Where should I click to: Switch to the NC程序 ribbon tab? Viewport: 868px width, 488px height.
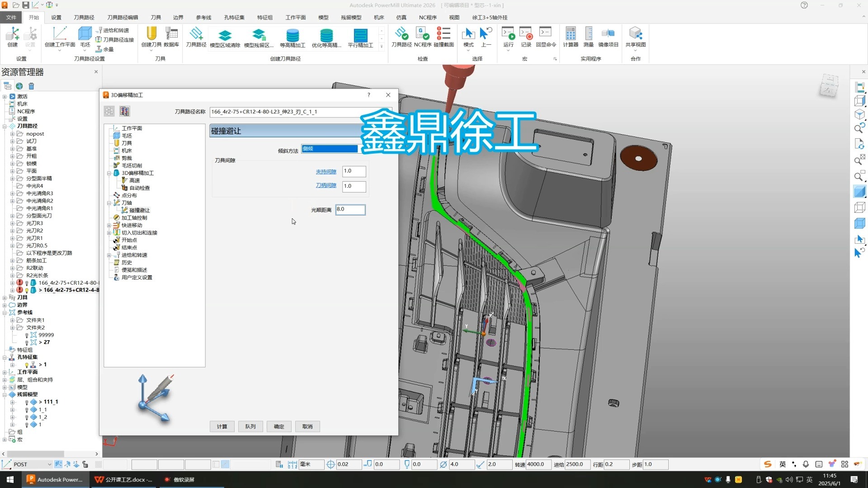tap(427, 17)
